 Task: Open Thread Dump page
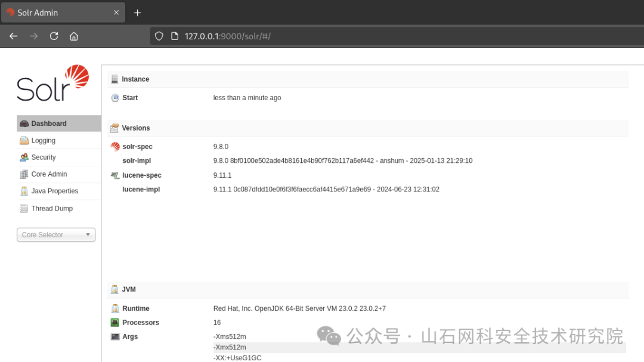coord(58,208)
